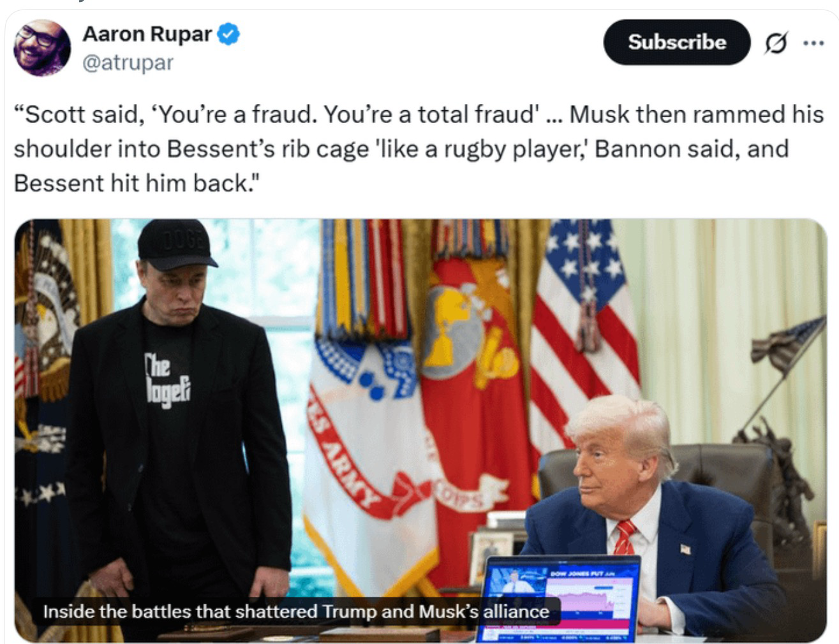This screenshot has width=839, height=644.
Task: Open the @atrupar handle link
Action: coord(128,62)
